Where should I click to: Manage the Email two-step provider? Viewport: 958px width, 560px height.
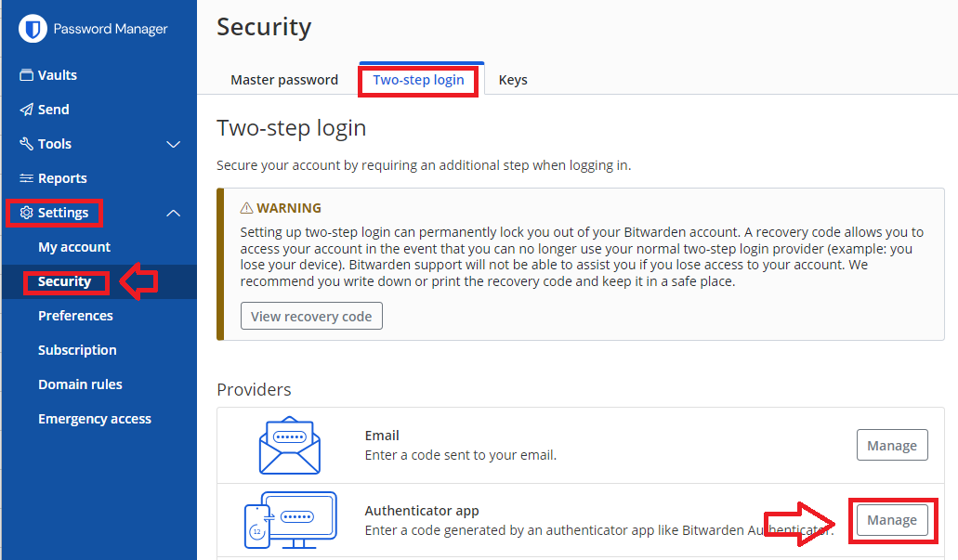[x=891, y=446]
